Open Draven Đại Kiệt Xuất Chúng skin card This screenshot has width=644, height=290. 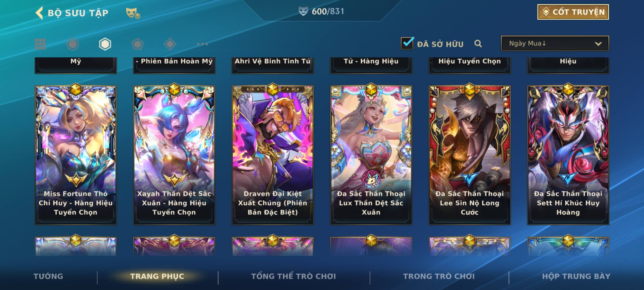[273, 155]
